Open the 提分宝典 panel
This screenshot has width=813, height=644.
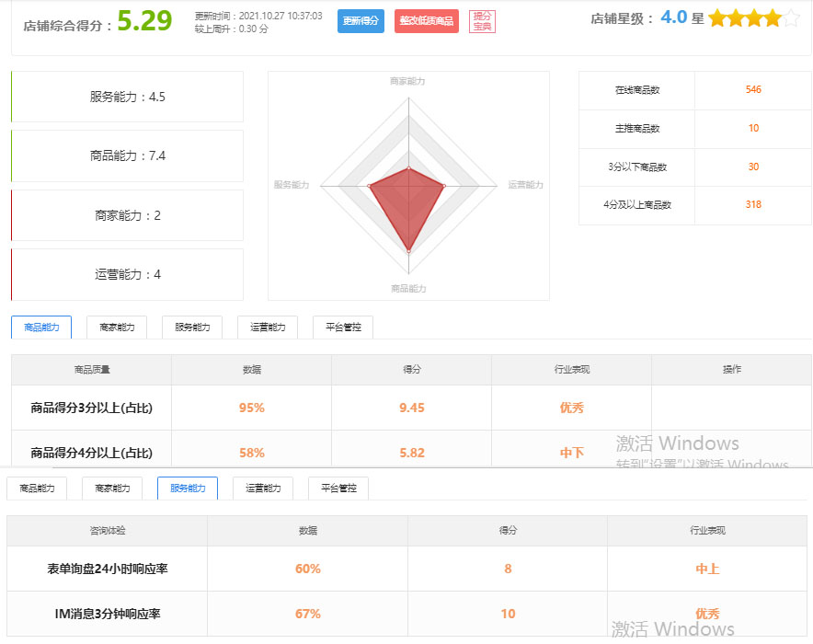tap(482, 20)
